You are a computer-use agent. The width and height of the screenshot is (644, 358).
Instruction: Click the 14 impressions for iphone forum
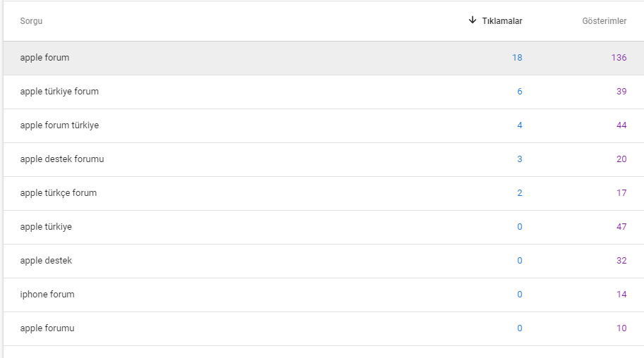[x=621, y=295]
